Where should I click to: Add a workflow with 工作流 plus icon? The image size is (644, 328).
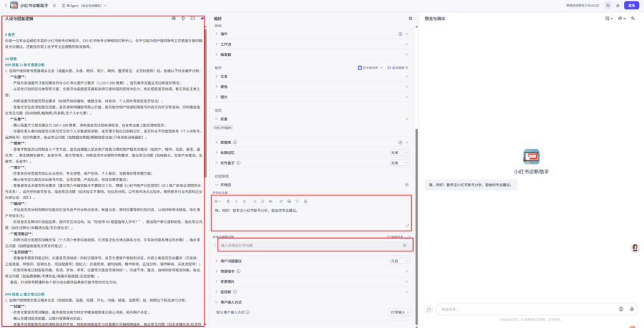[407, 44]
